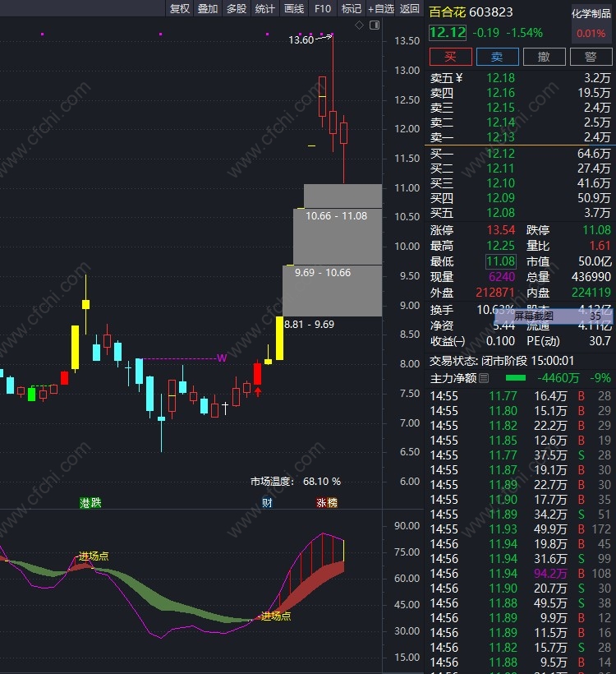616x674 pixels.
Task: Click the 财 tag marker
Action: coord(267,502)
